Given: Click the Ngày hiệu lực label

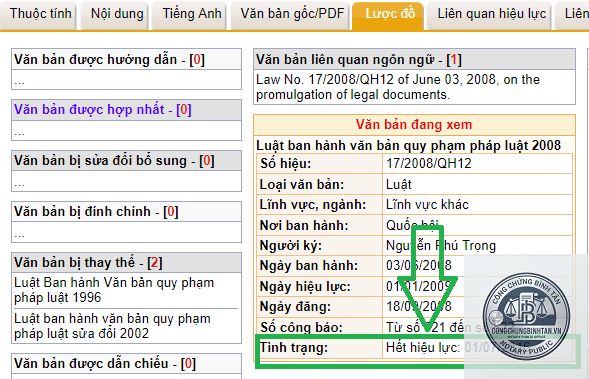Looking at the screenshot, I should [305, 287].
